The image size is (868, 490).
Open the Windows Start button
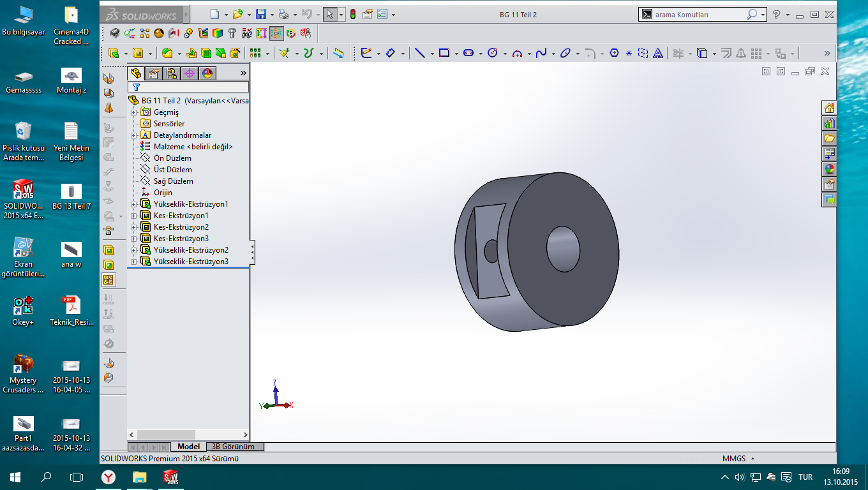pyautogui.click(x=15, y=477)
